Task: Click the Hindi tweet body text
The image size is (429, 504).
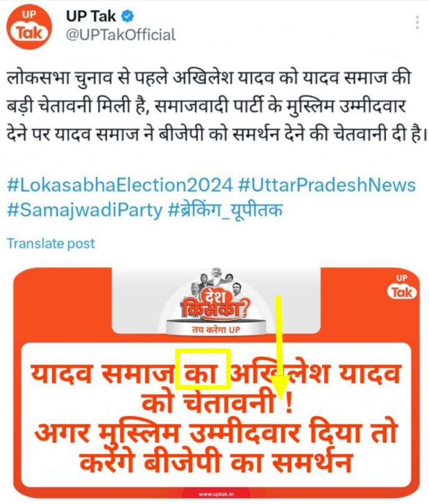Action: (217, 106)
